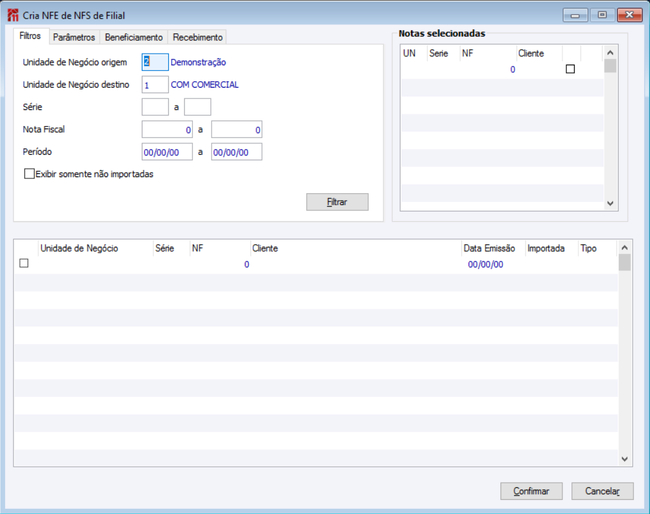Click the application logo icon in title bar
Viewport: 650px width, 514px height.
coord(13,15)
